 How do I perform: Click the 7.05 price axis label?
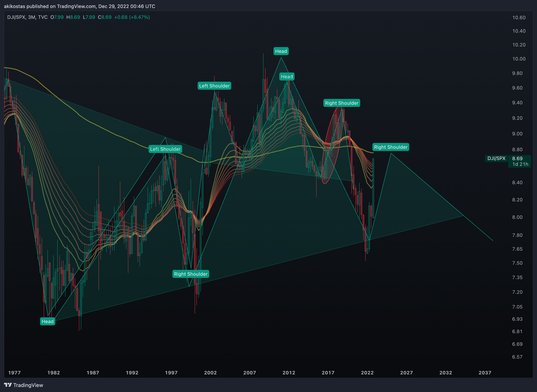517,307
